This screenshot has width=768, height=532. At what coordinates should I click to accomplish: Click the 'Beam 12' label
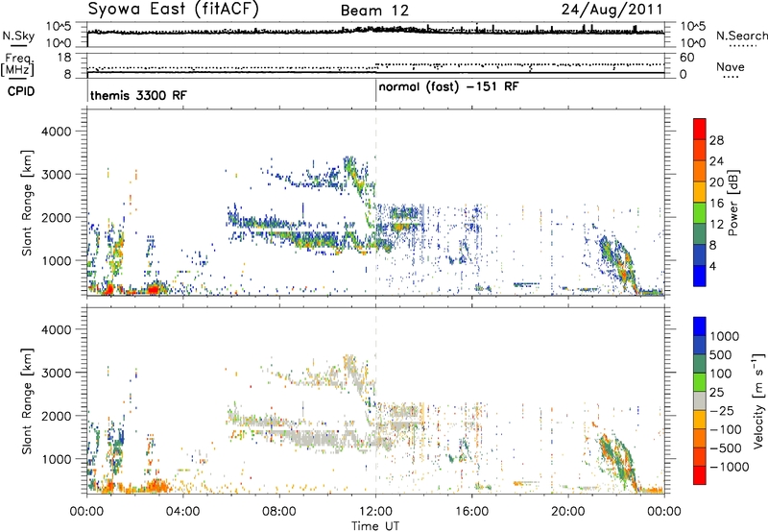374,11
